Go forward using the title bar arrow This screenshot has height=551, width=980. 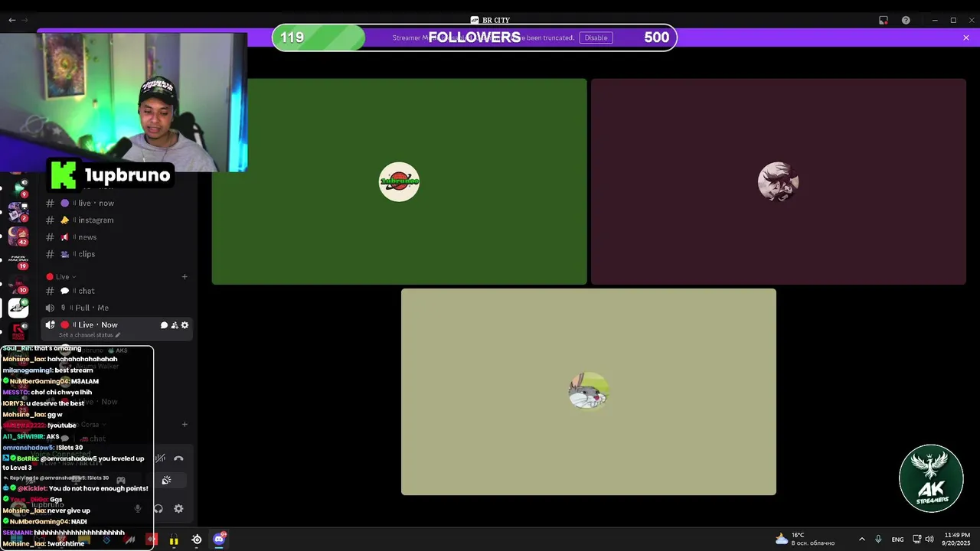click(x=24, y=20)
